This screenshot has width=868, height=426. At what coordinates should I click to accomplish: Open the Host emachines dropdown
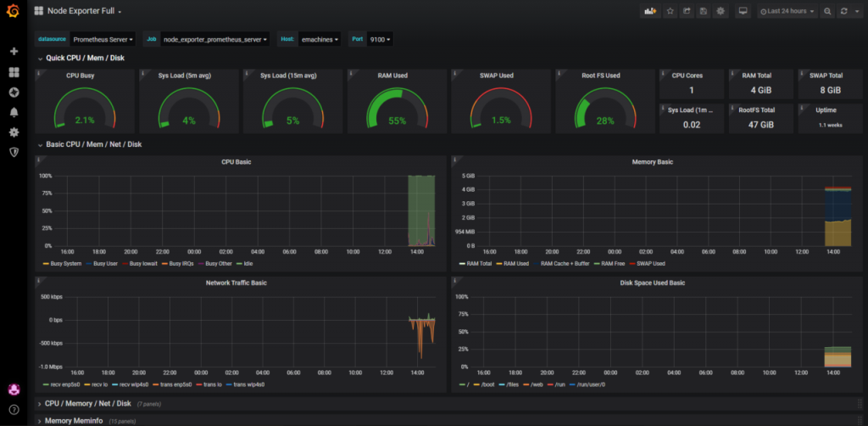(x=320, y=39)
